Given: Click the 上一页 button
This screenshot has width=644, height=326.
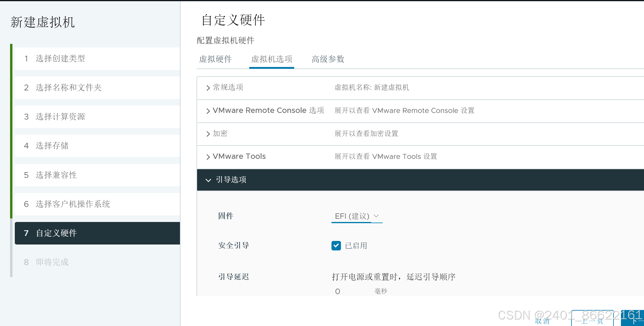Looking at the screenshot, I should (x=592, y=321).
